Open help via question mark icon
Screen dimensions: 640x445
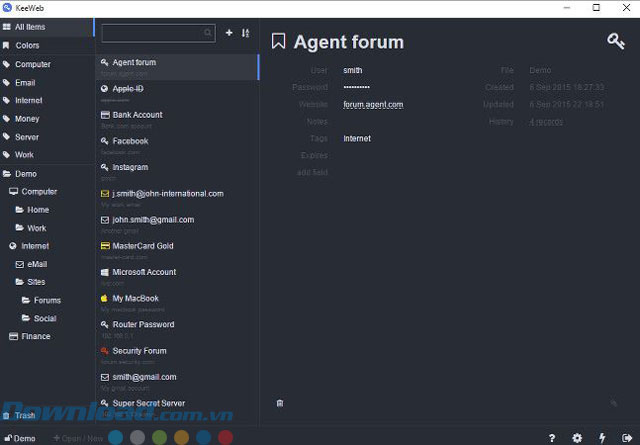(552, 438)
